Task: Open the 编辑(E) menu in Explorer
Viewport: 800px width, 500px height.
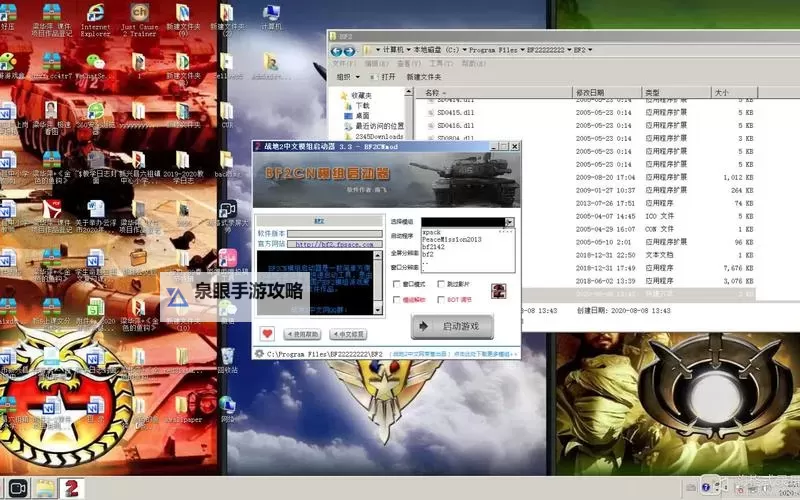Action: click(376, 63)
